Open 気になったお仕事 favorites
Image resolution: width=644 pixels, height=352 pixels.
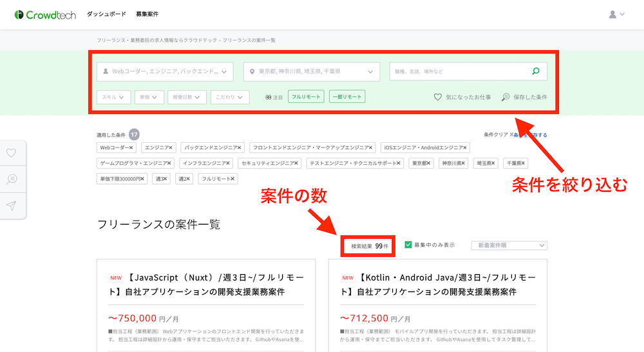click(462, 97)
